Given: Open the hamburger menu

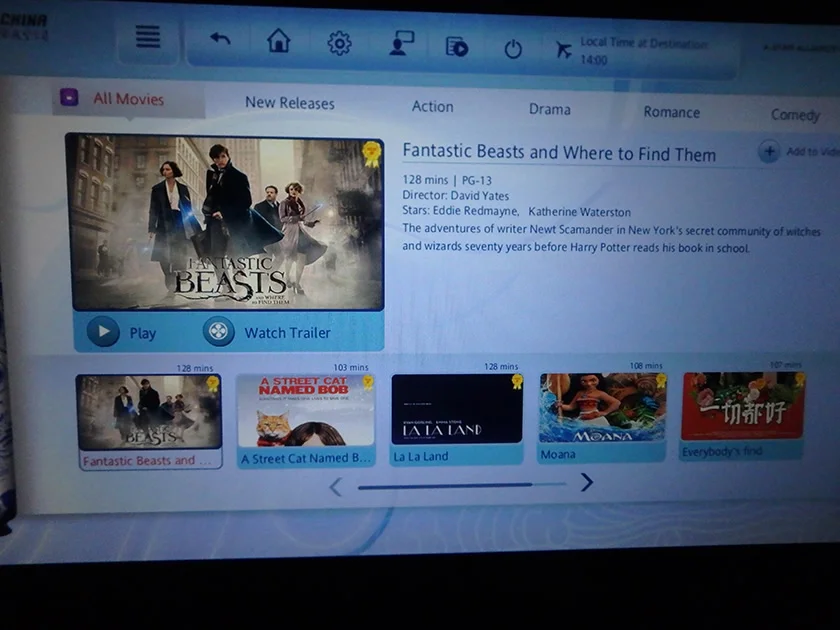Looking at the screenshot, I should point(148,38).
